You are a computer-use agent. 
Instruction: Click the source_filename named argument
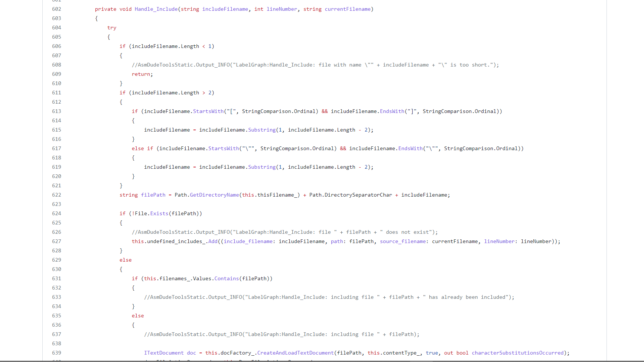(403, 241)
